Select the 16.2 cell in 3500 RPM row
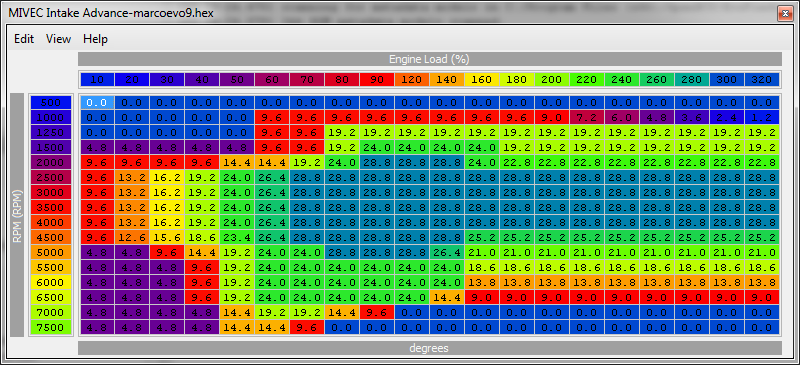This screenshot has height=367, width=802. click(x=167, y=208)
